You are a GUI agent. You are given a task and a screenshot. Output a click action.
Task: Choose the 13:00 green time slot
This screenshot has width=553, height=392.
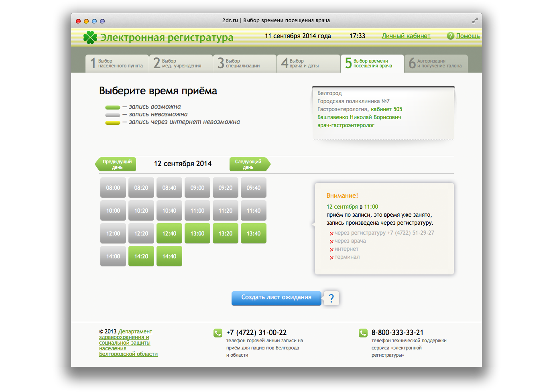[197, 234]
